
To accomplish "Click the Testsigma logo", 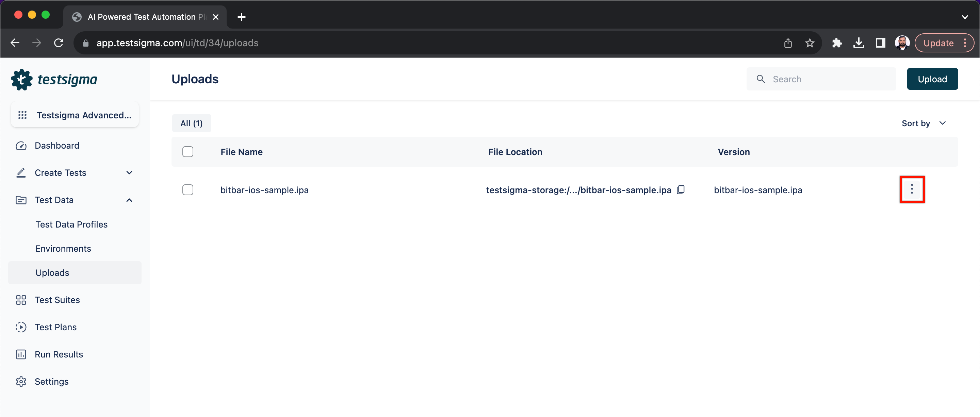I will click(x=54, y=80).
